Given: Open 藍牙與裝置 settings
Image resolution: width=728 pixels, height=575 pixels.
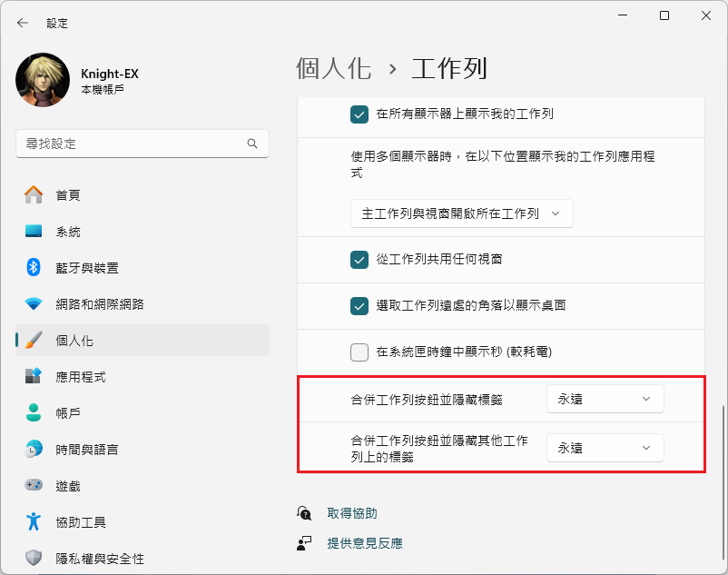Looking at the screenshot, I should pyautogui.click(x=143, y=268).
